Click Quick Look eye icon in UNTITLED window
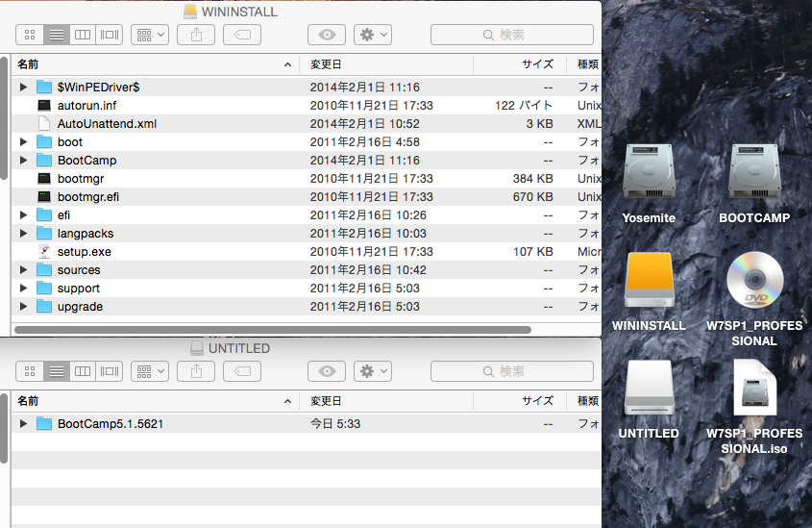 [x=327, y=371]
